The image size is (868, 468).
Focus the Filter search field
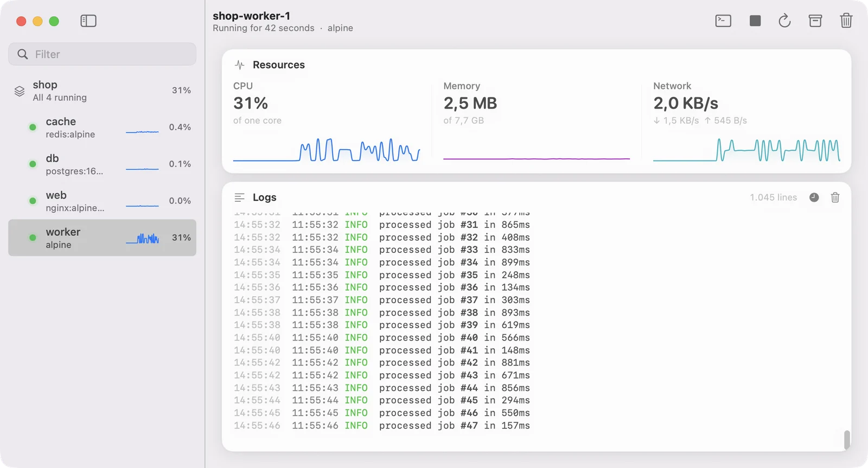(102, 54)
